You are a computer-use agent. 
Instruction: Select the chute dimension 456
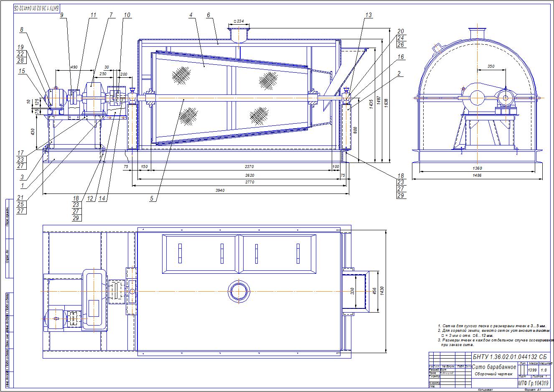coord(374,291)
